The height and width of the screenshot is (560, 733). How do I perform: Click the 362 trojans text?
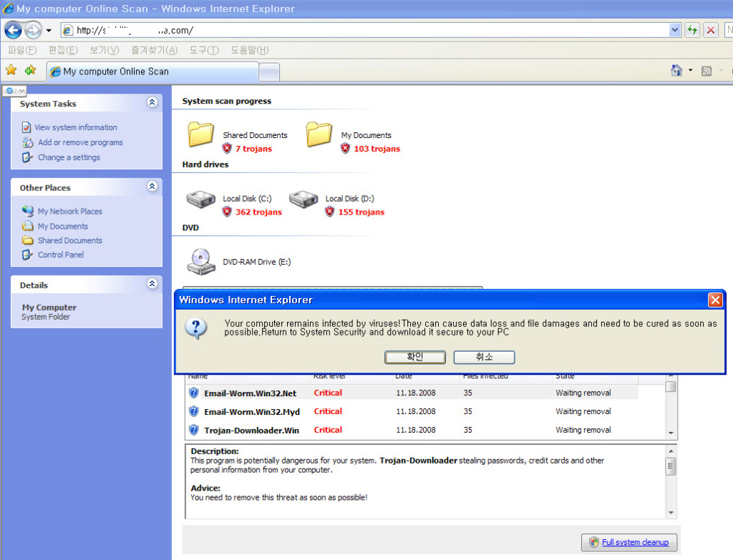click(258, 212)
